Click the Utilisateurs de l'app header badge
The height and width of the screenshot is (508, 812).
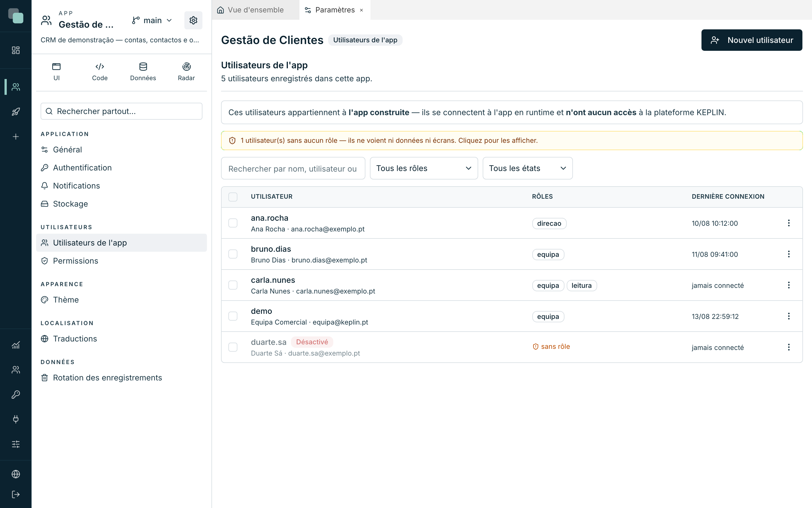pos(365,40)
